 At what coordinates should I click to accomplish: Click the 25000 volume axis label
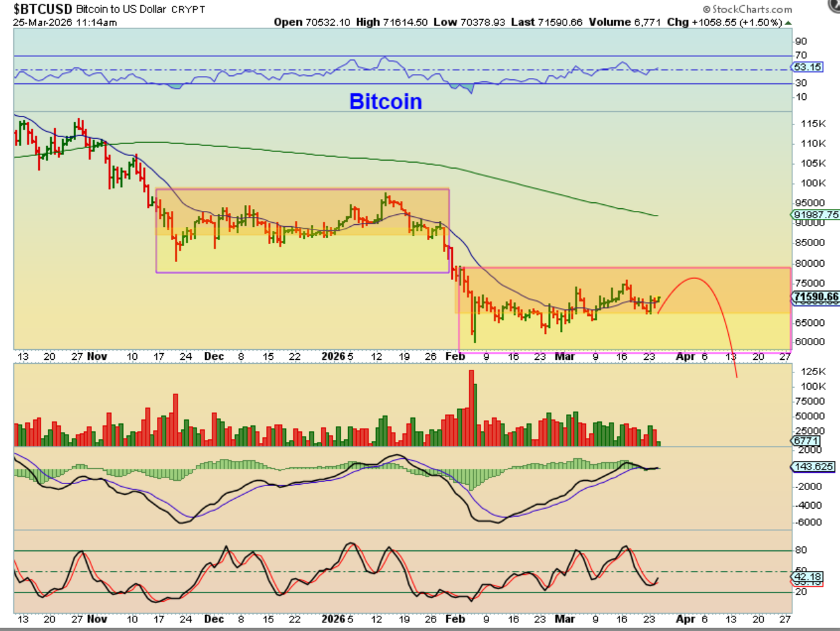point(810,431)
